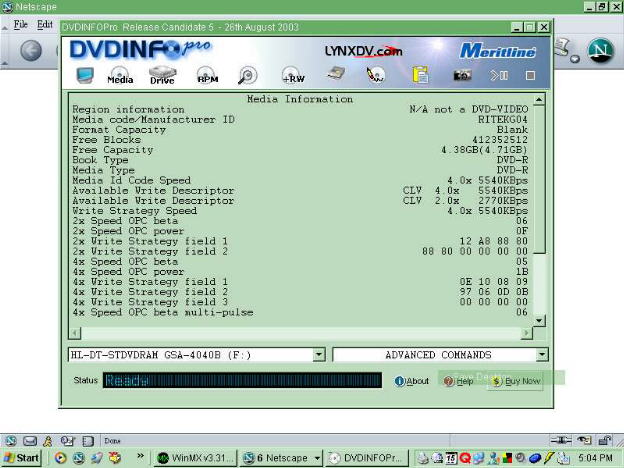Click the media info scroll up arrow

point(539,99)
